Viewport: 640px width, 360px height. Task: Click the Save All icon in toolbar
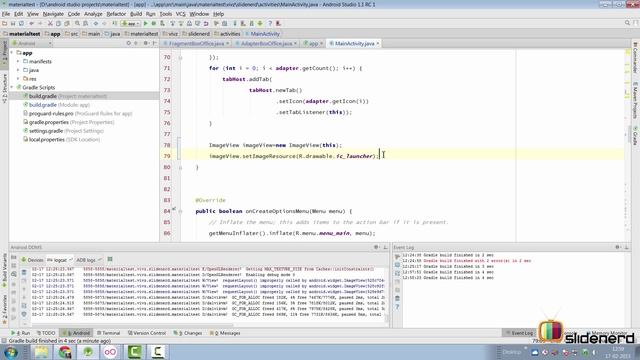(x=13, y=24)
